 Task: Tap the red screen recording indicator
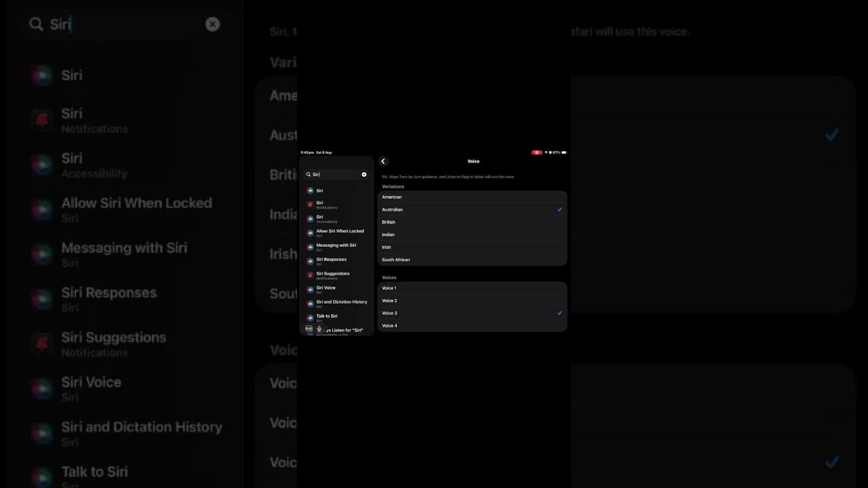click(537, 152)
